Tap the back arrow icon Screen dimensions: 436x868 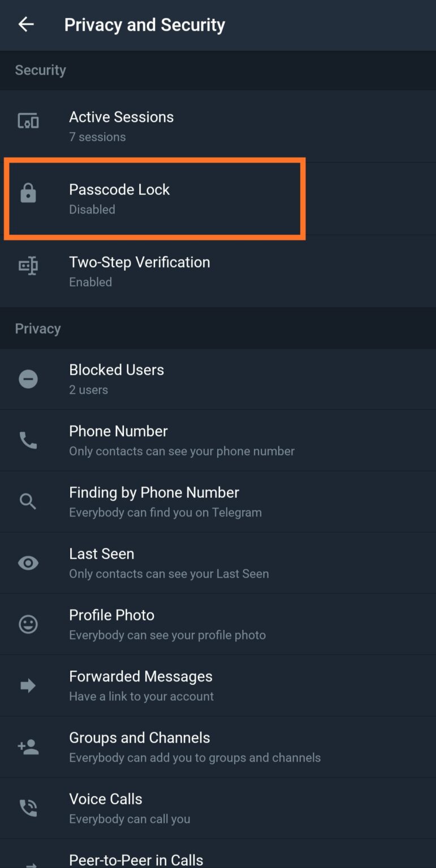(26, 24)
